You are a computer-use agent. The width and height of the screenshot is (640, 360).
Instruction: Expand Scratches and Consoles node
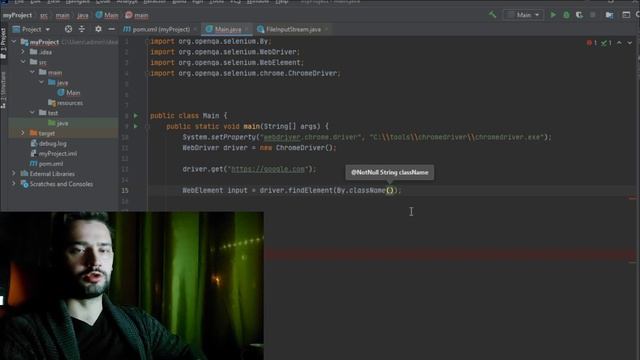point(14,184)
